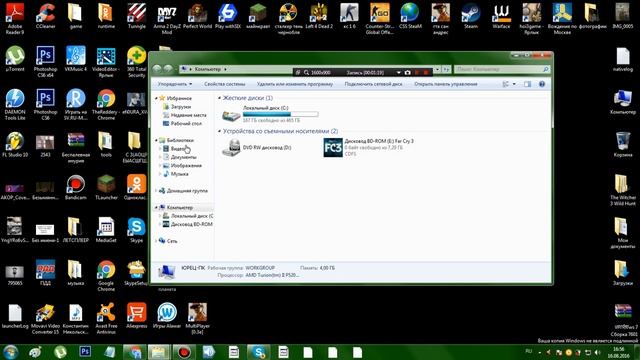The image size is (640, 360).
Task: Select Сеть in the navigation pane
Action: tap(168, 241)
